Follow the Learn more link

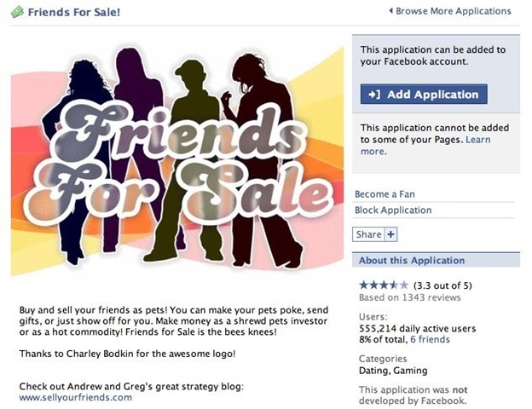pyautogui.click(x=425, y=145)
